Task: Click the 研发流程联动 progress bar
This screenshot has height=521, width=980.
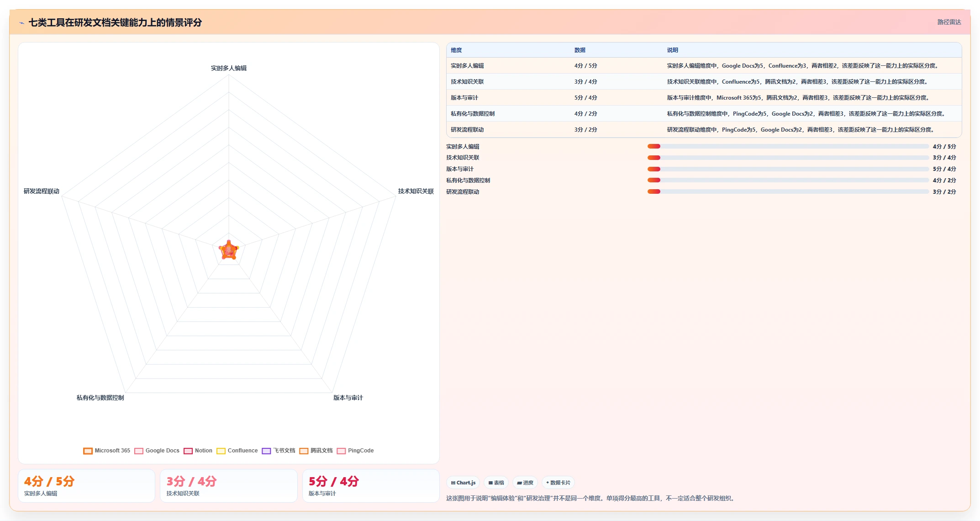Action: click(788, 192)
